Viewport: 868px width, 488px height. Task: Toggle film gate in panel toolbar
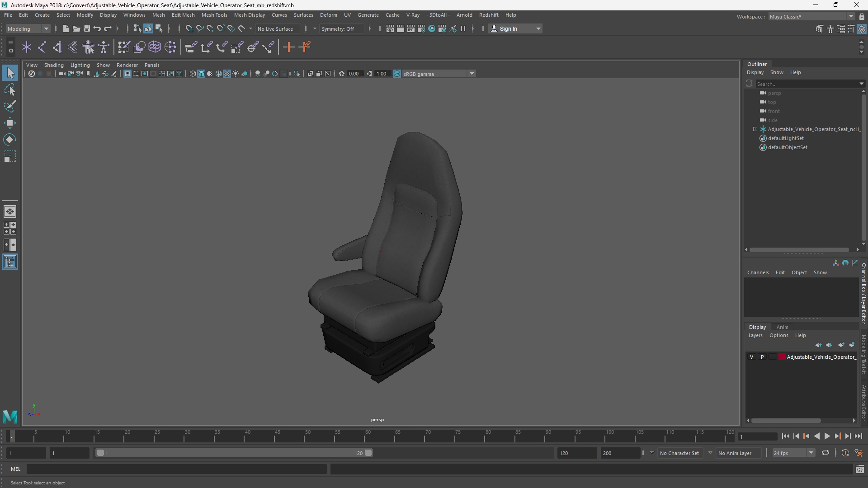point(136,74)
